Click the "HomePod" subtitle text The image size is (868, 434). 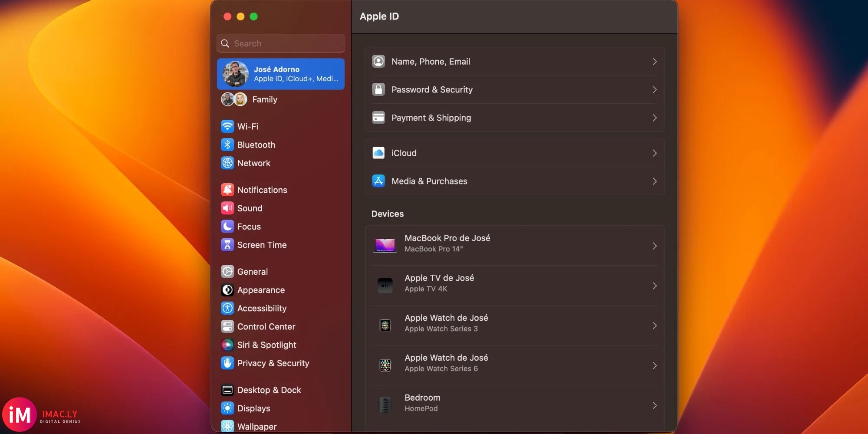coord(421,409)
